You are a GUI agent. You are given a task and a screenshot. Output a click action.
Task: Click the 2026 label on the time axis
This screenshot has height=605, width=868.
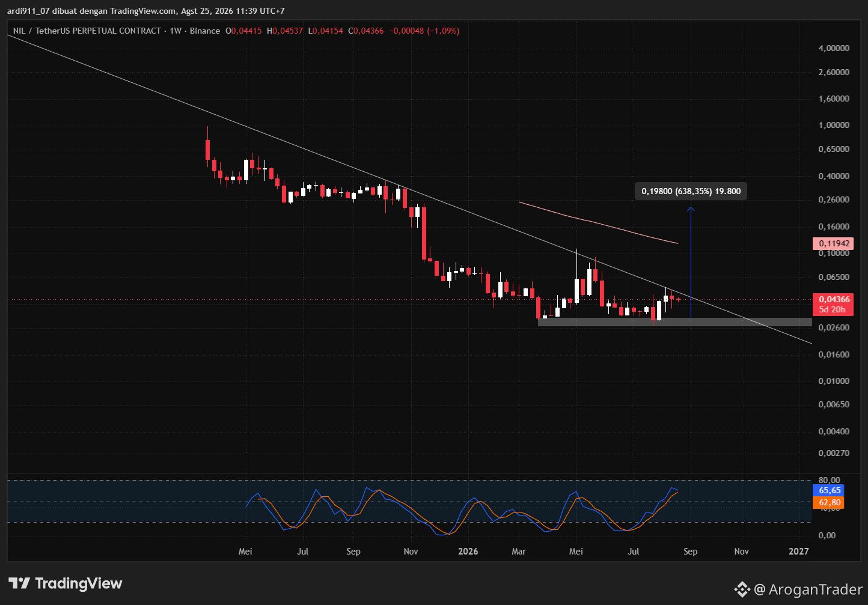[x=468, y=551]
